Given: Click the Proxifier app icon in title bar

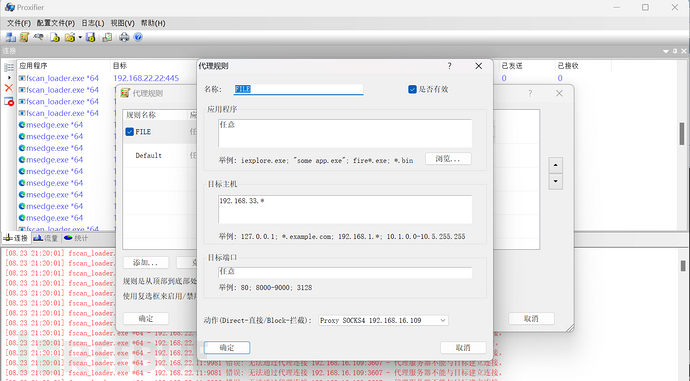Looking at the screenshot, I should (x=10, y=7).
